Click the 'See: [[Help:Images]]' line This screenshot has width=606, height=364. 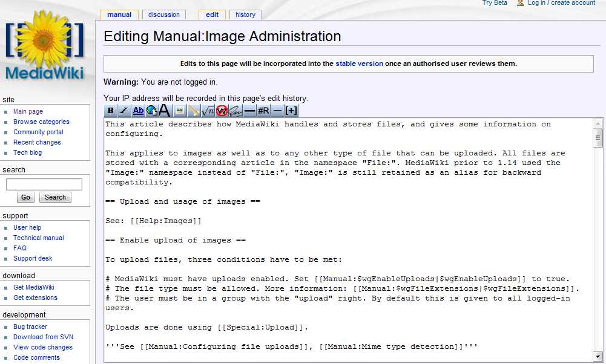pos(153,221)
